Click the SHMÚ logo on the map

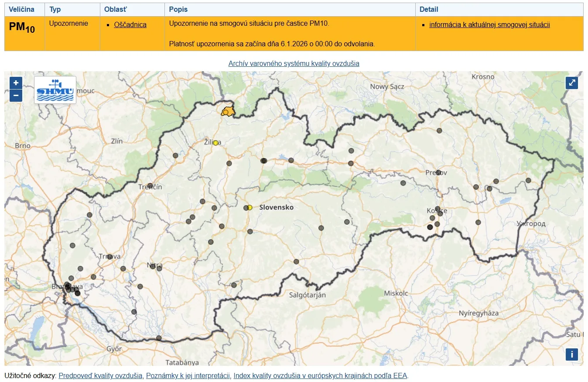(55, 90)
